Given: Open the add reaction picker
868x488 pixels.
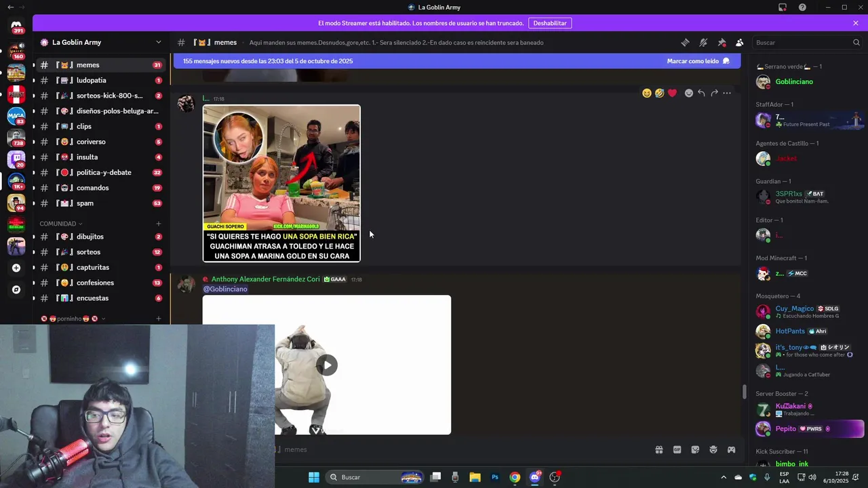Looking at the screenshot, I should (689, 93).
